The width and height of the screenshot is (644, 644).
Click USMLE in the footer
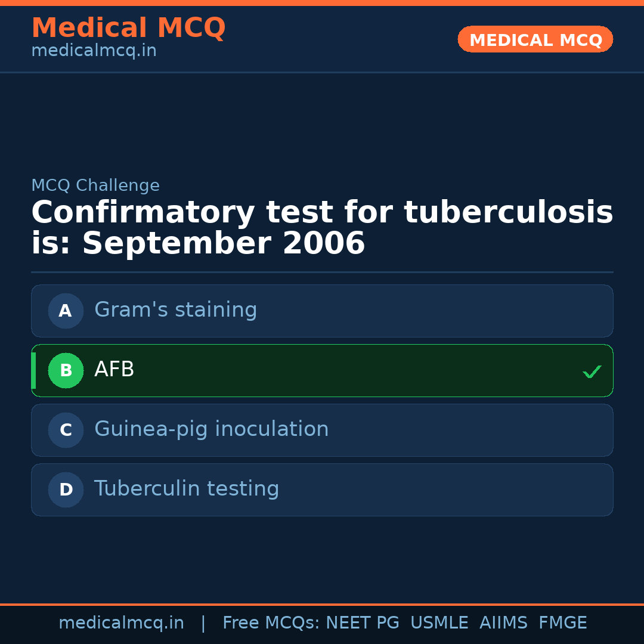(x=439, y=623)
